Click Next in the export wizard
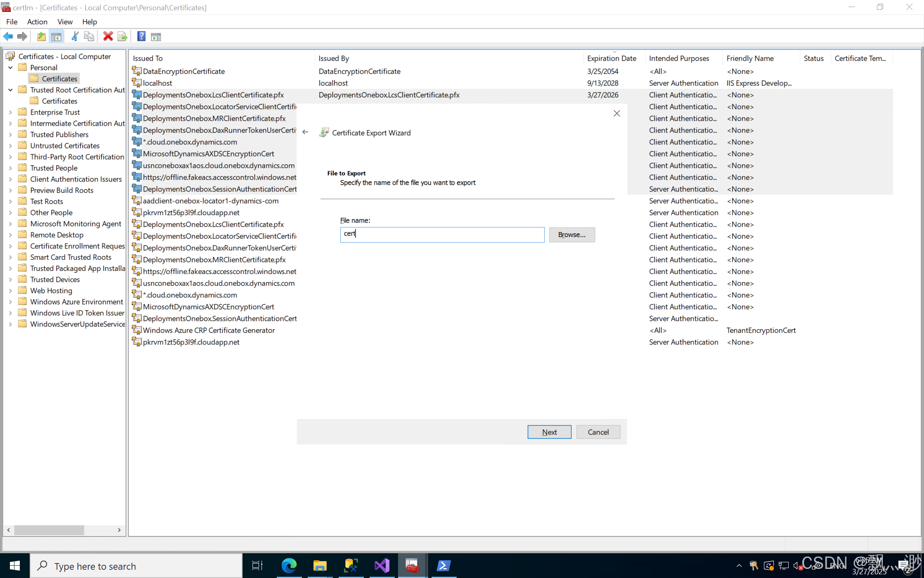The image size is (924, 578). [x=549, y=432]
